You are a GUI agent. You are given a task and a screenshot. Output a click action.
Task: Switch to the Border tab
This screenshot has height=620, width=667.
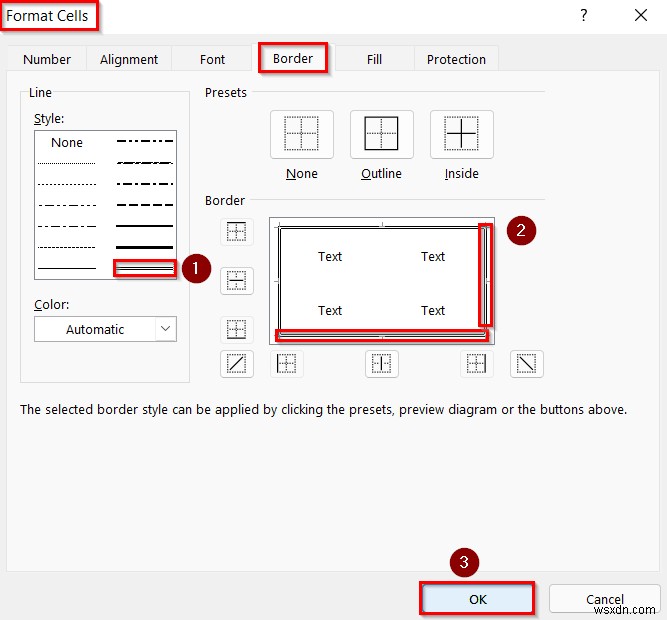pos(293,58)
